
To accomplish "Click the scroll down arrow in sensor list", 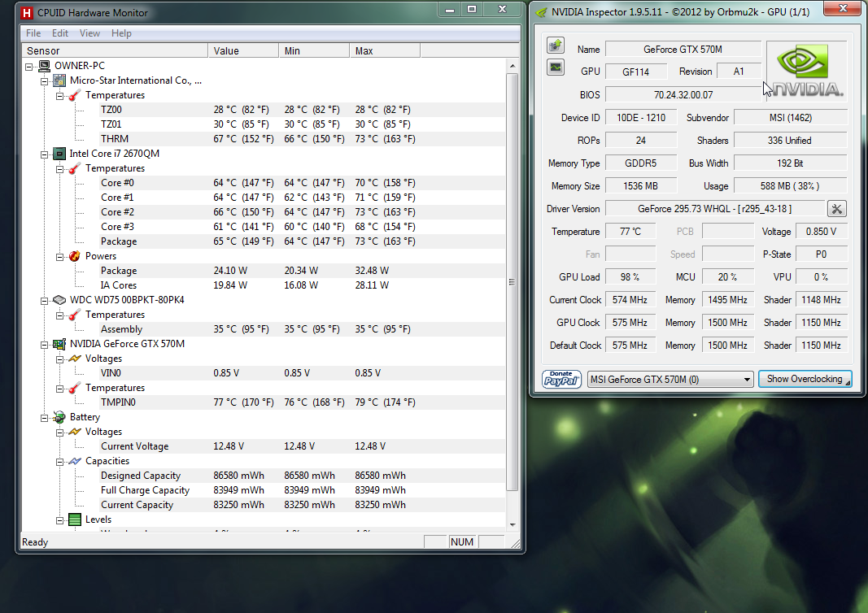I will coord(512,524).
